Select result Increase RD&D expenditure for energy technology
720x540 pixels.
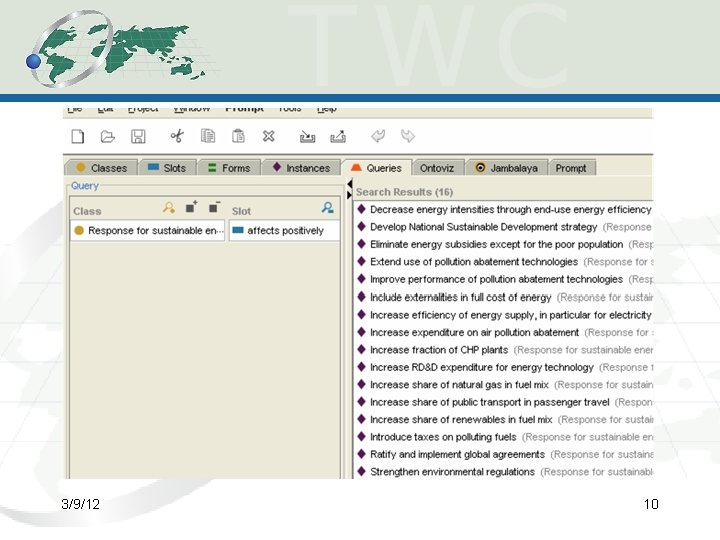click(505, 367)
